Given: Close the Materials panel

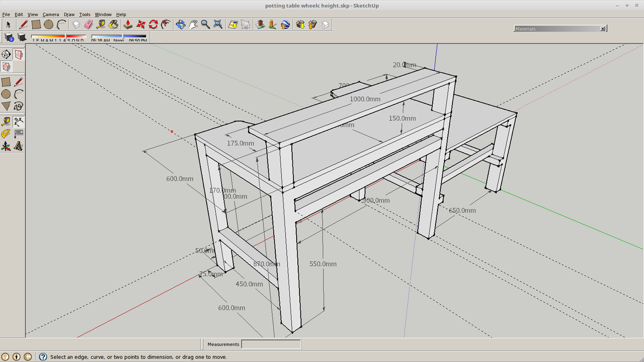Looking at the screenshot, I should click(603, 29).
